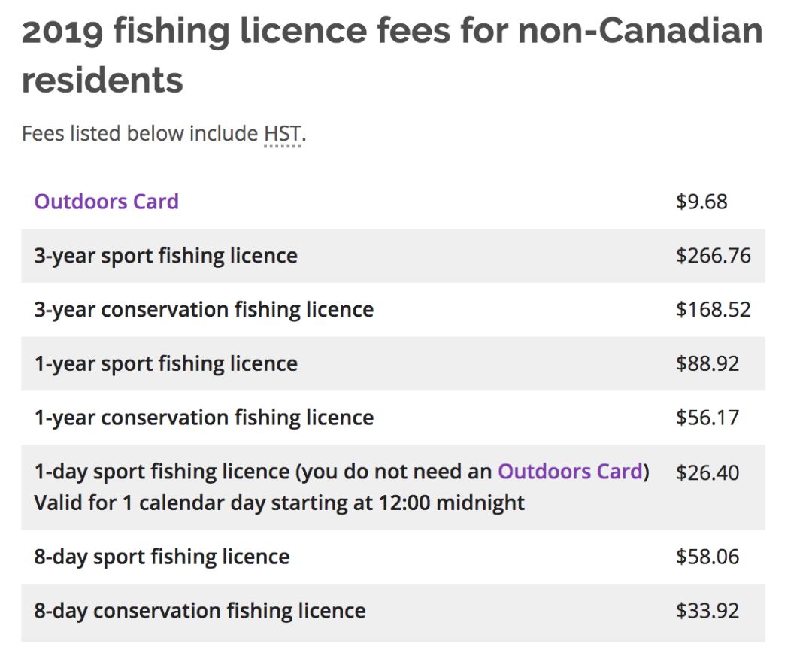Select the 3-year conservation fishing licence row
The width and height of the screenshot is (812, 662).
point(393,309)
